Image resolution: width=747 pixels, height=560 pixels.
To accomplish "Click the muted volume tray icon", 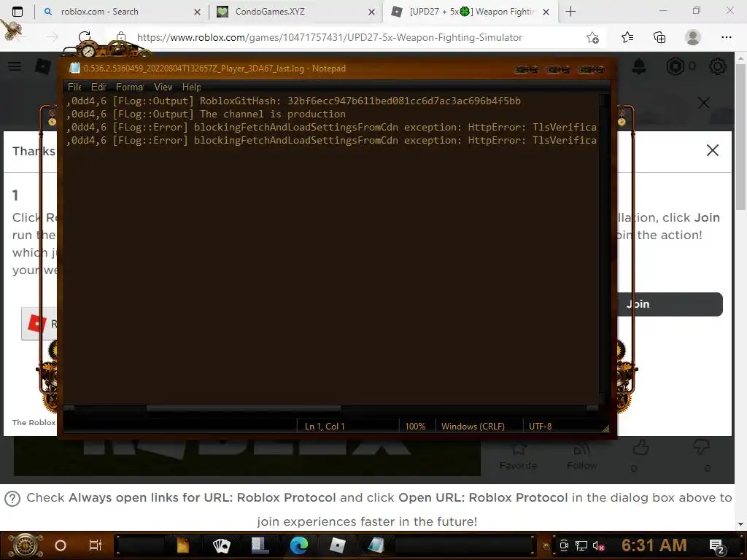I will point(599,545).
